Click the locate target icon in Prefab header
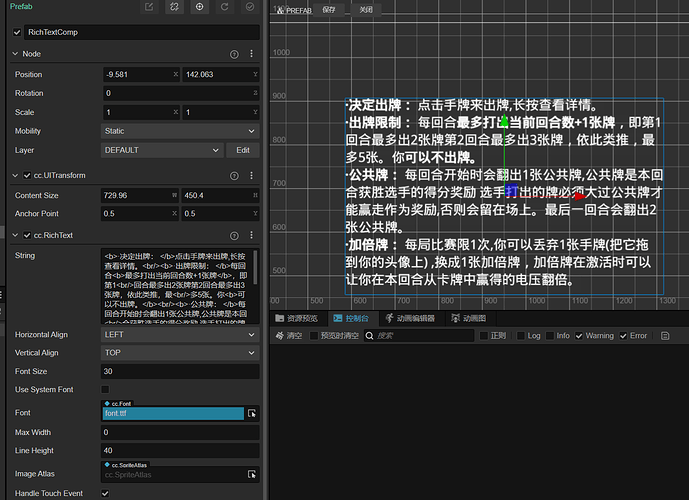 click(199, 7)
